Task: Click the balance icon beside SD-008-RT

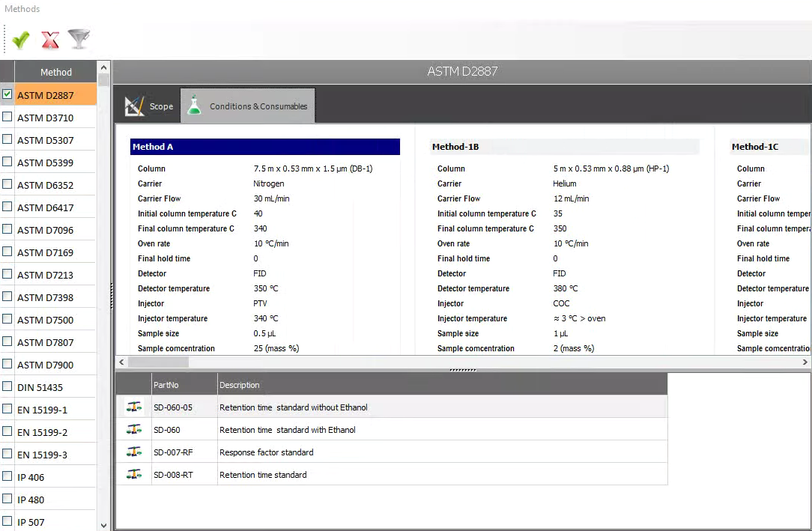Action: 134,474
